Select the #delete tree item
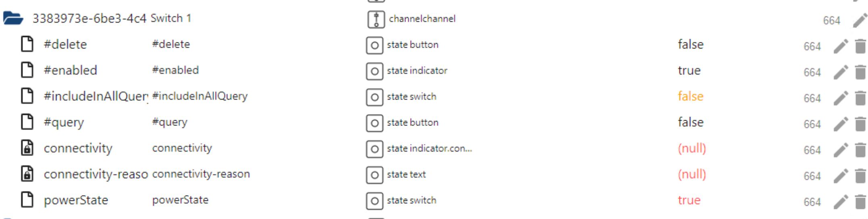This screenshot has width=868, height=219. [65, 44]
